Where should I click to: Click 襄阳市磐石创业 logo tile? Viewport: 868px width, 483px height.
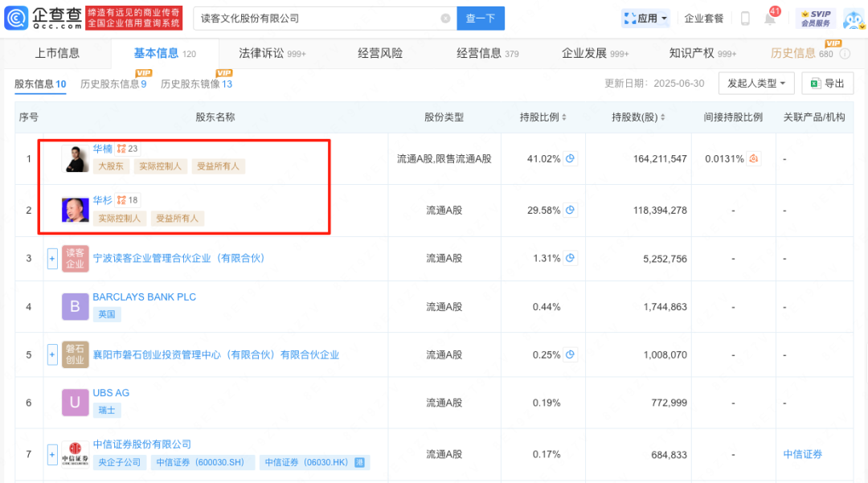tap(76, 354)
